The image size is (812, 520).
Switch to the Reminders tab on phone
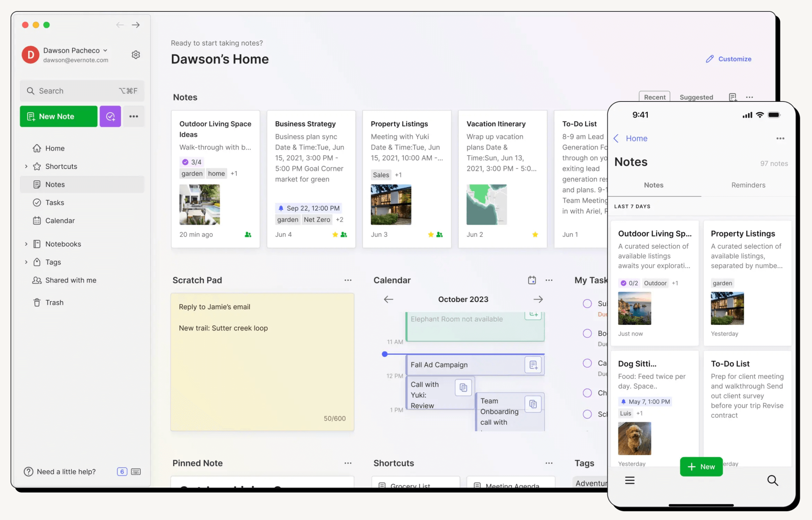tap(748, 185)
